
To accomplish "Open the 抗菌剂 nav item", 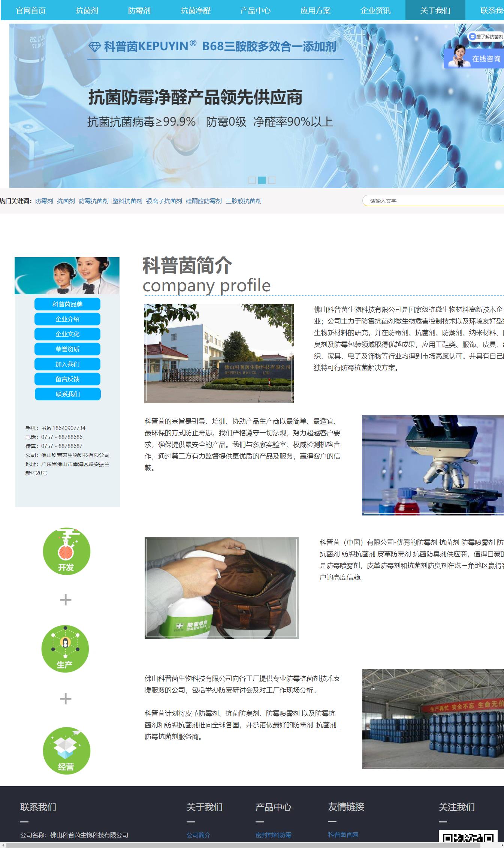I will [x=87, y=10].
